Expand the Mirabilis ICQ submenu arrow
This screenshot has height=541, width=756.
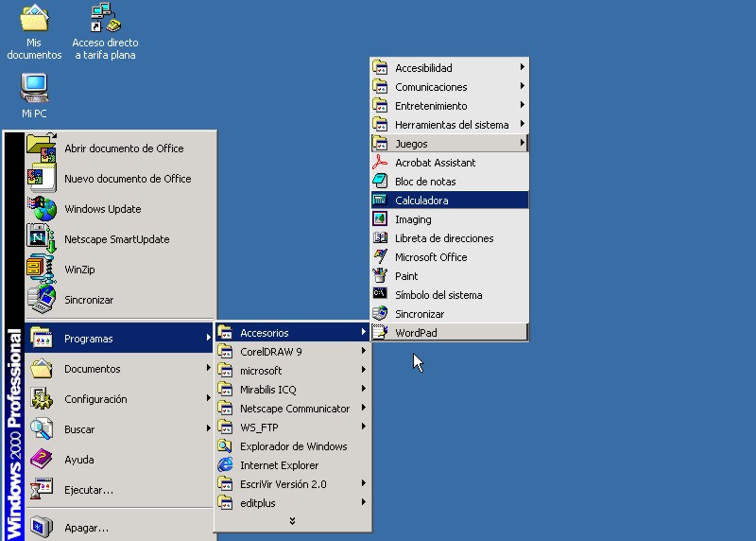point(364,389)
